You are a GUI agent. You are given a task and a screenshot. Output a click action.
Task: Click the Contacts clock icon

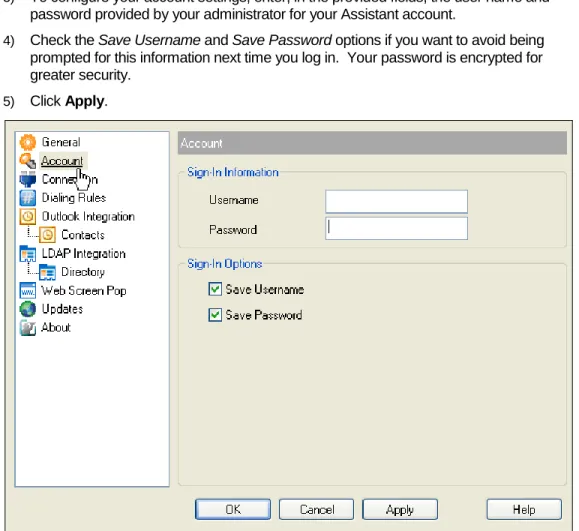pyautogui.click(x=47, y=235)
